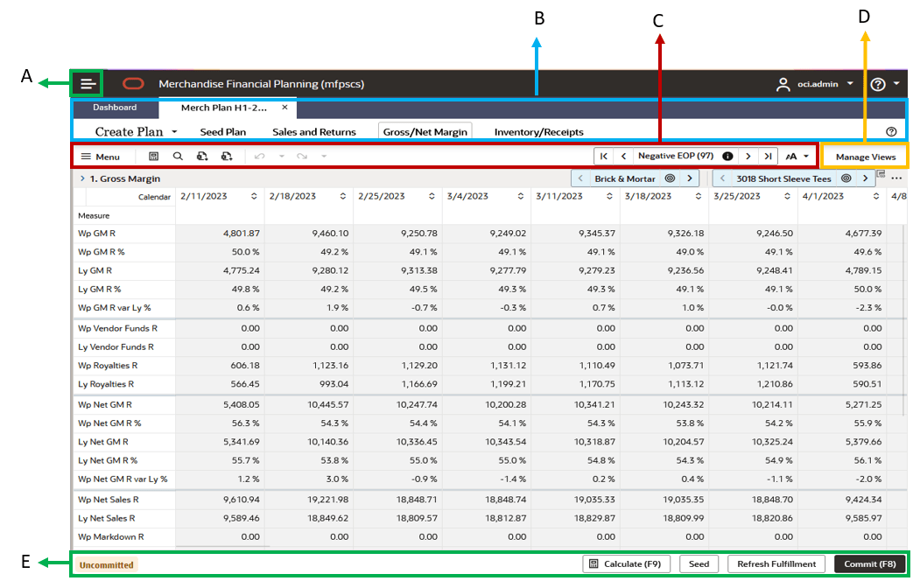This screenshot has width=920, height=588.
Task: Toggle expand arrows on the 3/4/2023 column
Action: [521, 196]
